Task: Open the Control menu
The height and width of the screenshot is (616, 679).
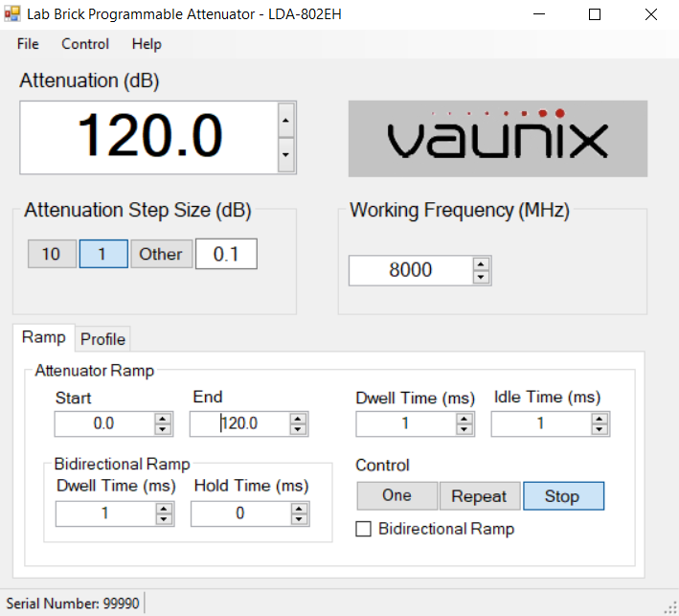Action: [x=85, y=44]
